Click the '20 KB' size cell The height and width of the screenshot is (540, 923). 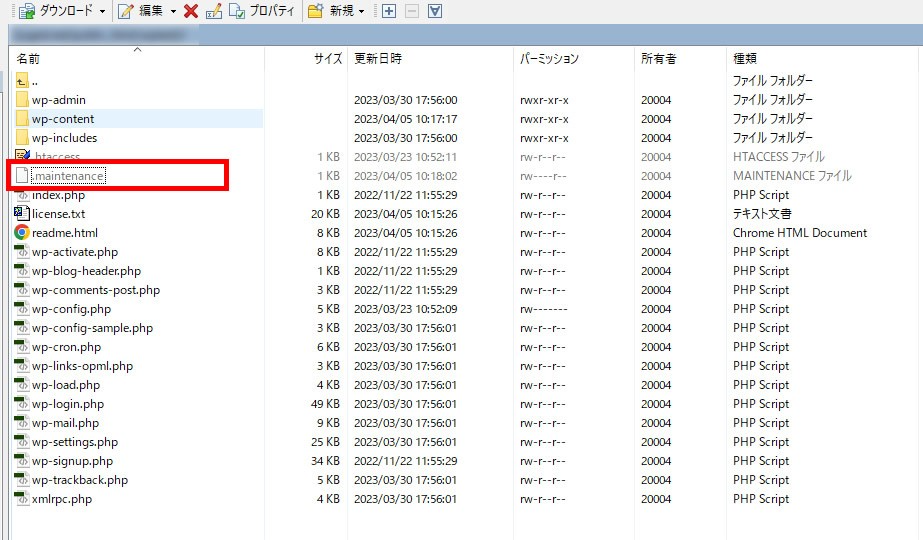326,214
